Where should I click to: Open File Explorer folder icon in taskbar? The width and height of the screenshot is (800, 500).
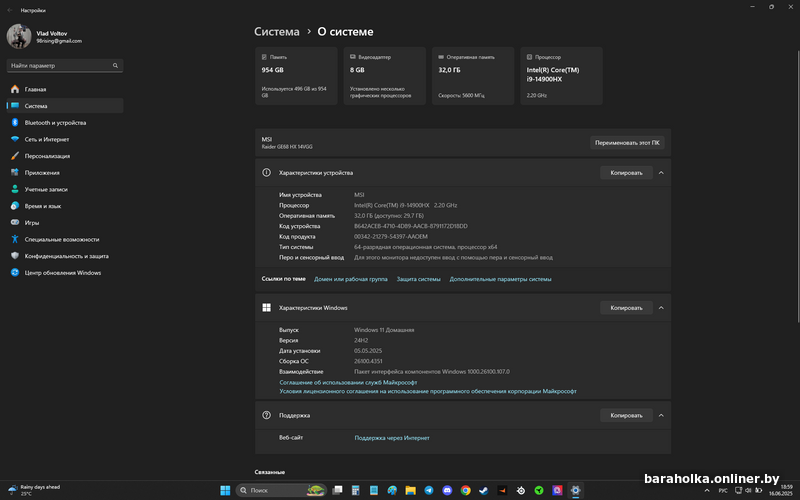(411, 490)
